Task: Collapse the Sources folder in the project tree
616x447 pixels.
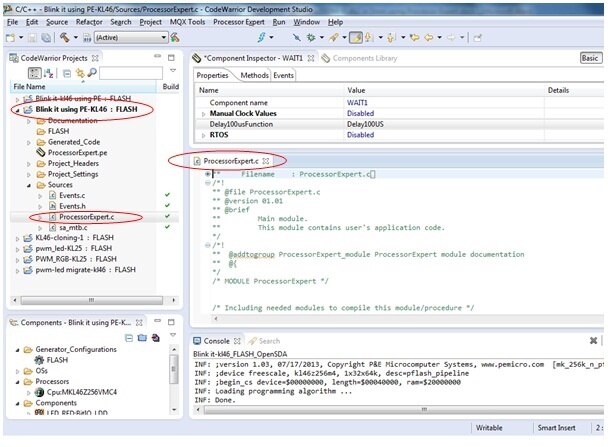Action: tap(29, 185)
